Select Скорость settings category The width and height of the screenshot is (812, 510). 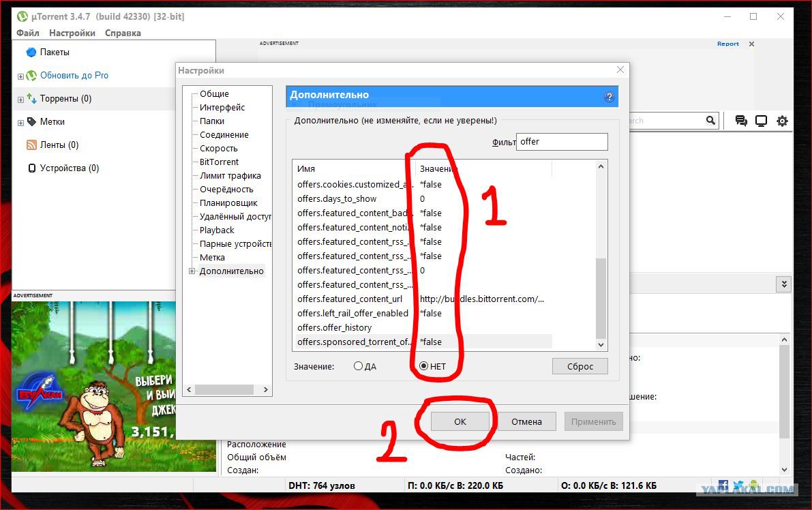[219, 149]
